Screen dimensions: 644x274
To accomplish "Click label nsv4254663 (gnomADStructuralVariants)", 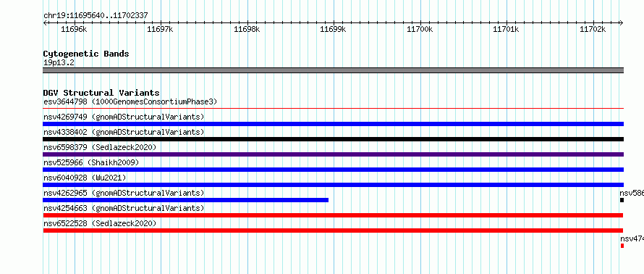I will pyautogui.click(x=124, y=208).
